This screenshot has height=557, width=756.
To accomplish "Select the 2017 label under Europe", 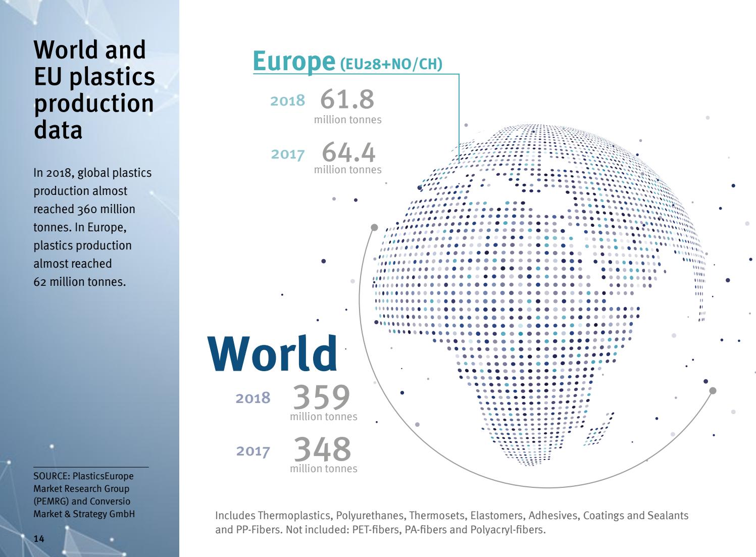I will point(288,155).
